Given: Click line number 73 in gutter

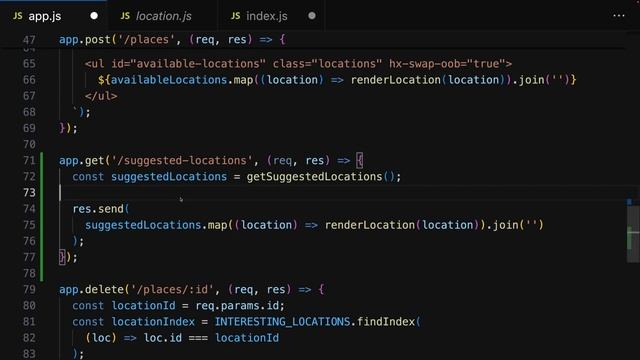Looking at the screenshot, I should [x=29, y=193].
